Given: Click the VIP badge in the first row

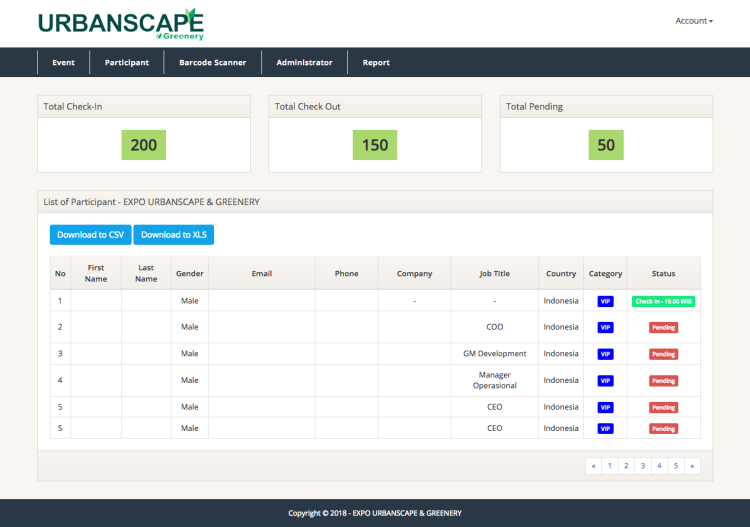Looking at the screenshot, I should click(x=605, y=301).
